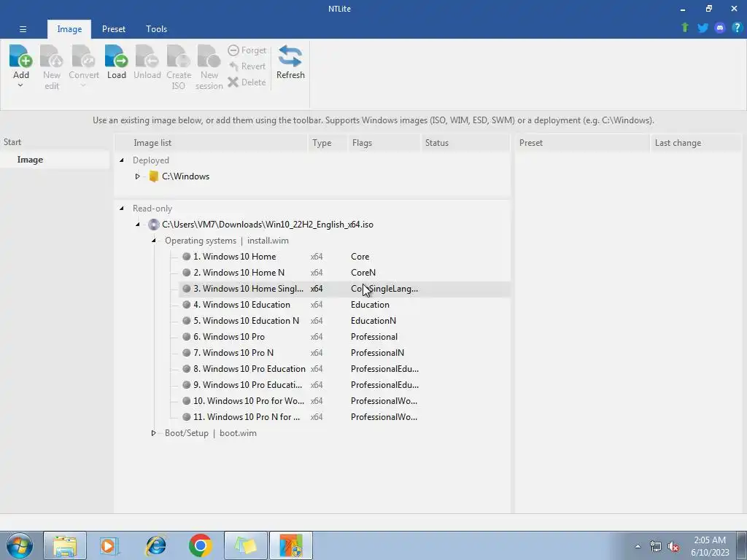This screenshot has width=747, height=560.
Task: Collapse Operating systems install.wim node
Action: 153,241
